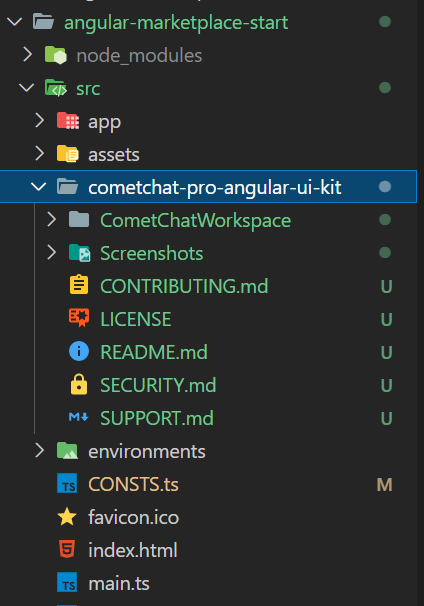
Task: Collapse the src folder chevron
Action: pyautogui.click(x=26, y=88)
